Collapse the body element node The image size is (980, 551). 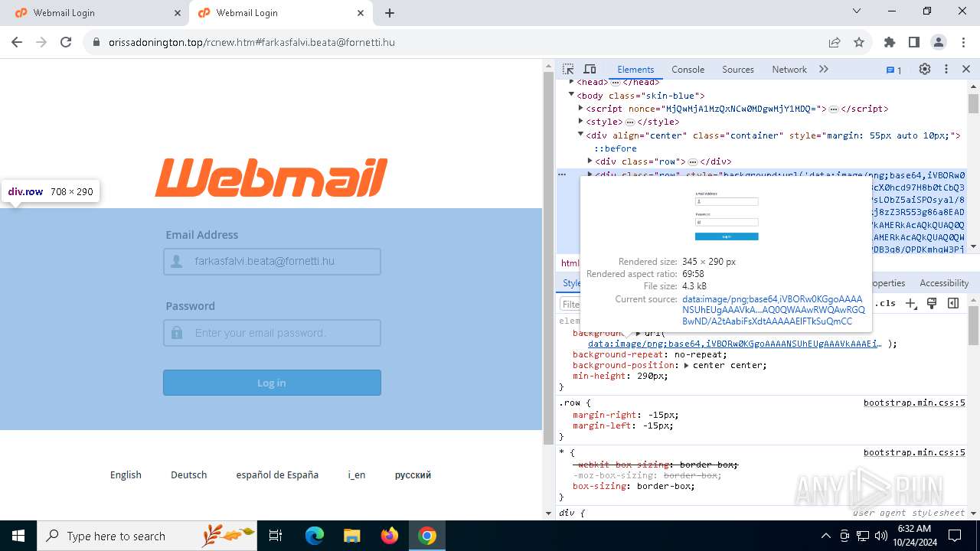571,95
